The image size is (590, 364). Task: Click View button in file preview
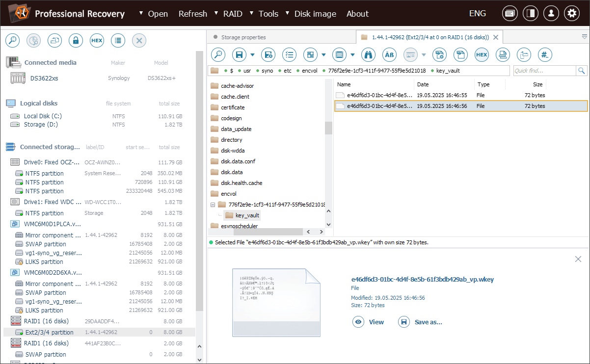tap(369, 322)
